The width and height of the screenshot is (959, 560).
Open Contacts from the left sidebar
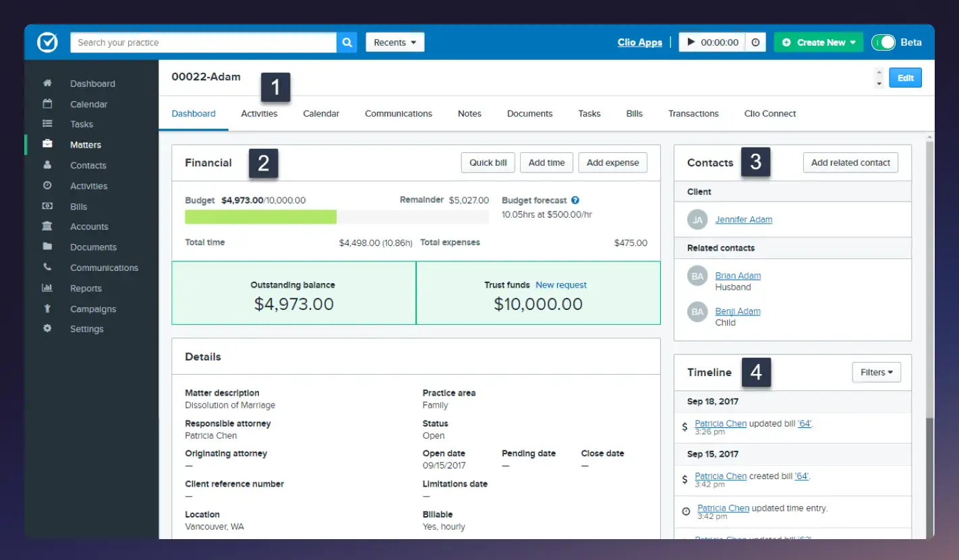pyautogui.click(x=88, y=165)
